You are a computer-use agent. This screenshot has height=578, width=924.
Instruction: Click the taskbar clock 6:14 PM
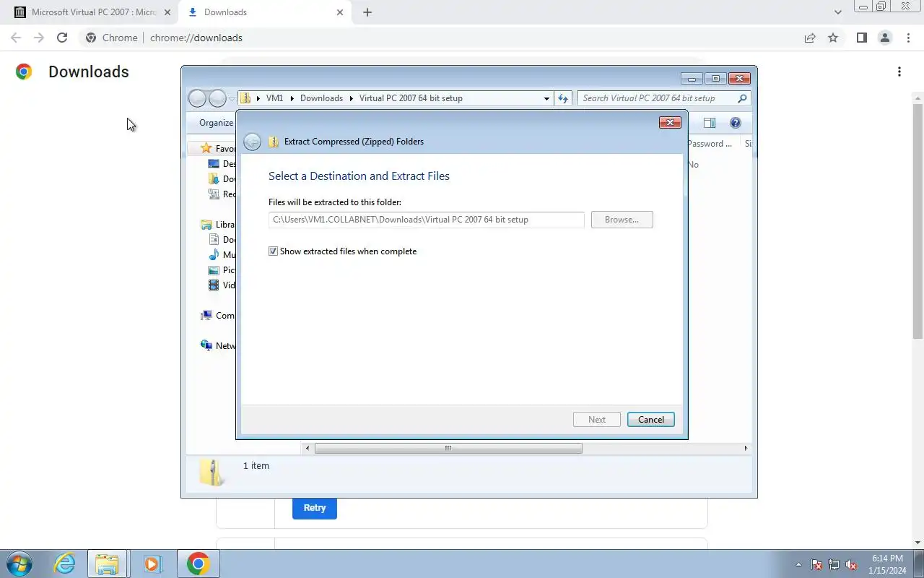887,558
